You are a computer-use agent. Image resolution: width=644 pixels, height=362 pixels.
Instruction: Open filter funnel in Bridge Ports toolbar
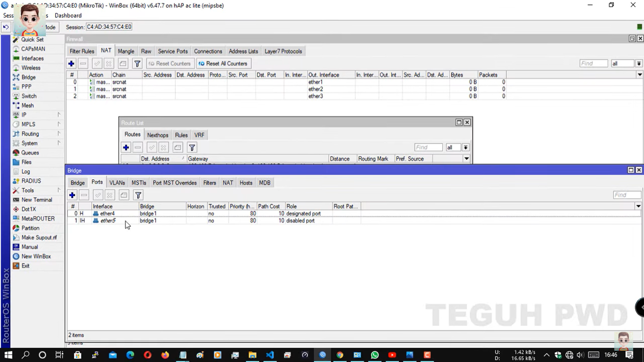(138, 195)
